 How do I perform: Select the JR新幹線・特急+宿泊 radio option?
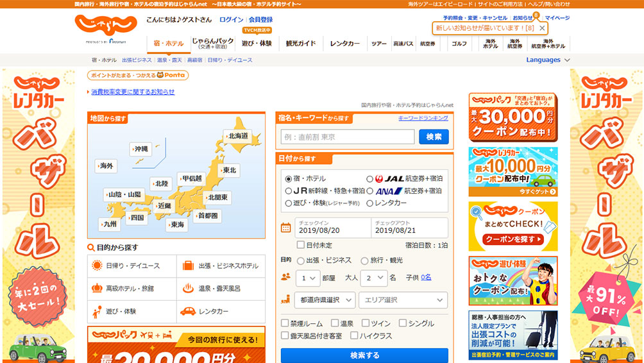(x=288, y=191)
